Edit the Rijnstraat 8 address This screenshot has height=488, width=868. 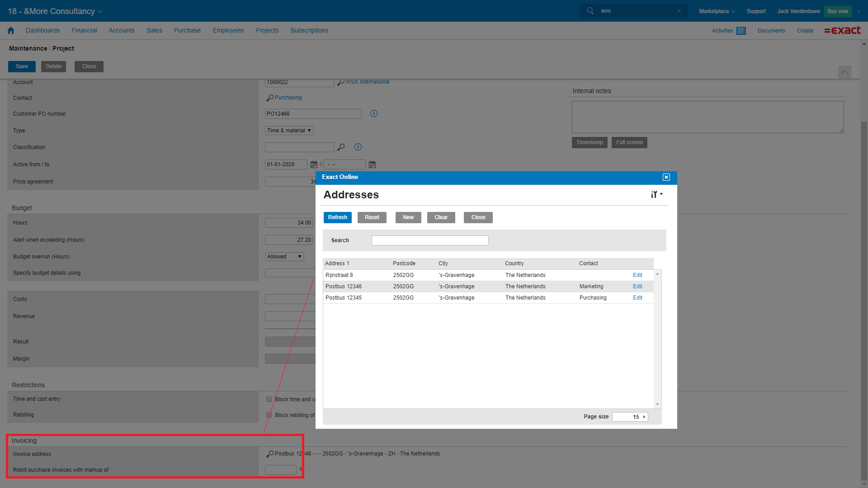(637, 275)
